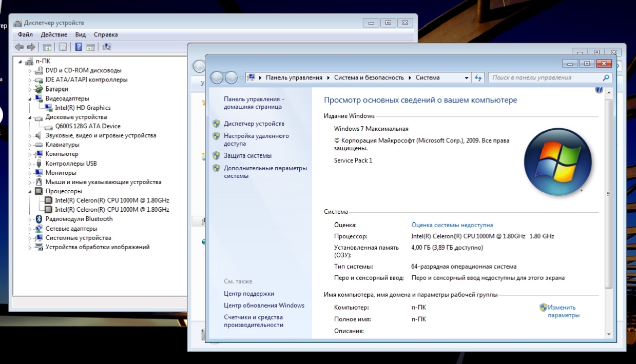This screenshot has height=364, width=636.
Task: Open the Properties icon in Device Manager toolbar
Action: [x=63, y=47]
